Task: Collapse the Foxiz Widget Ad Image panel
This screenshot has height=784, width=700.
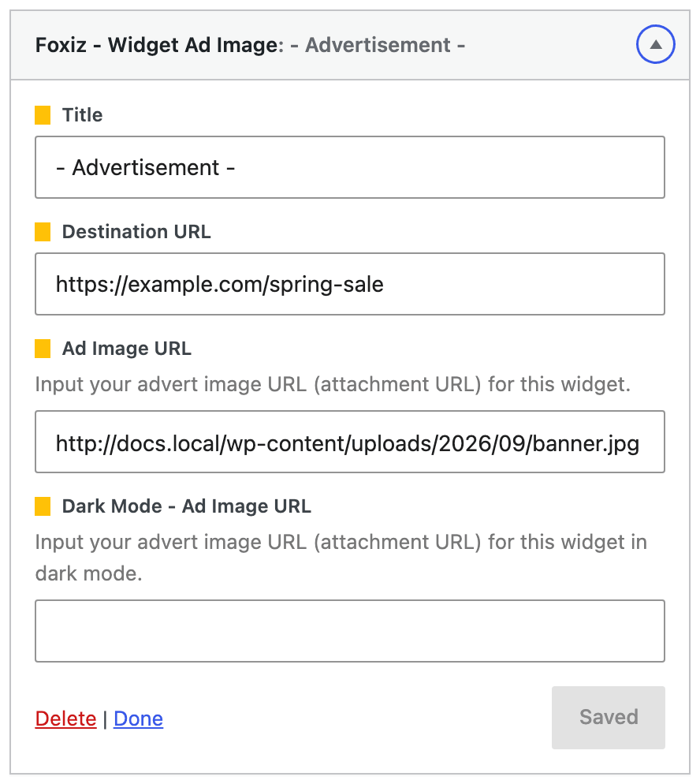Action: (655, 44)
